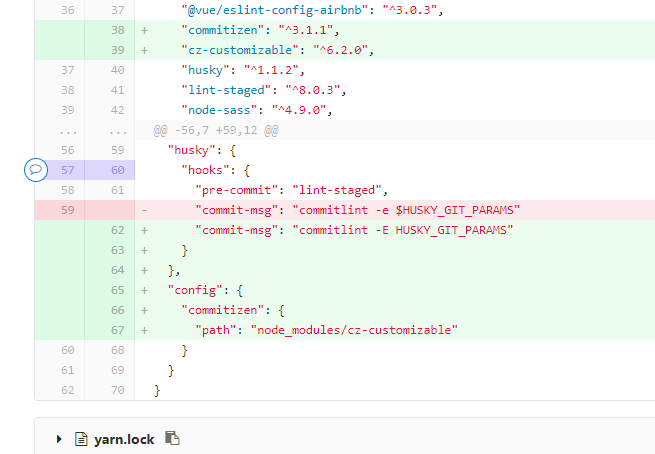Click the yarn.lock file document icon
The image size is (655, 454).
click(81, 439)
